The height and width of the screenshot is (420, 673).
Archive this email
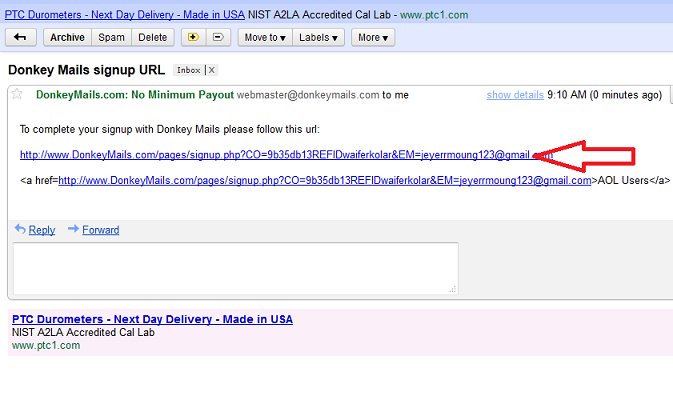coord(67,37)
